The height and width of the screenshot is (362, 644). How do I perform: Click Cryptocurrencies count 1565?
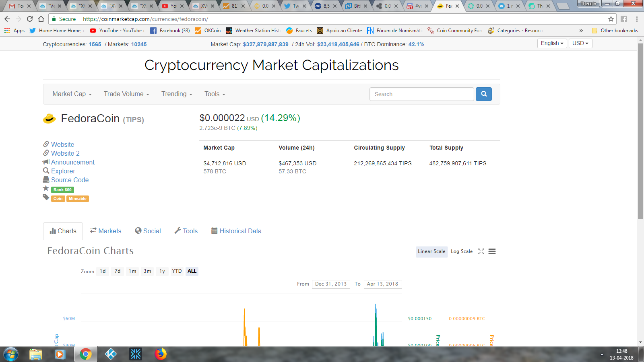[95, 44]
